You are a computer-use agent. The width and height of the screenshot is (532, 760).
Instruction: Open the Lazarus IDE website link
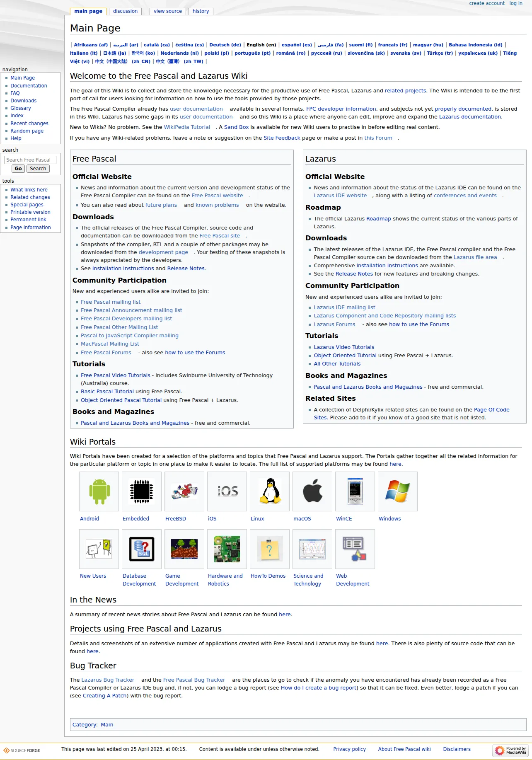340,196
